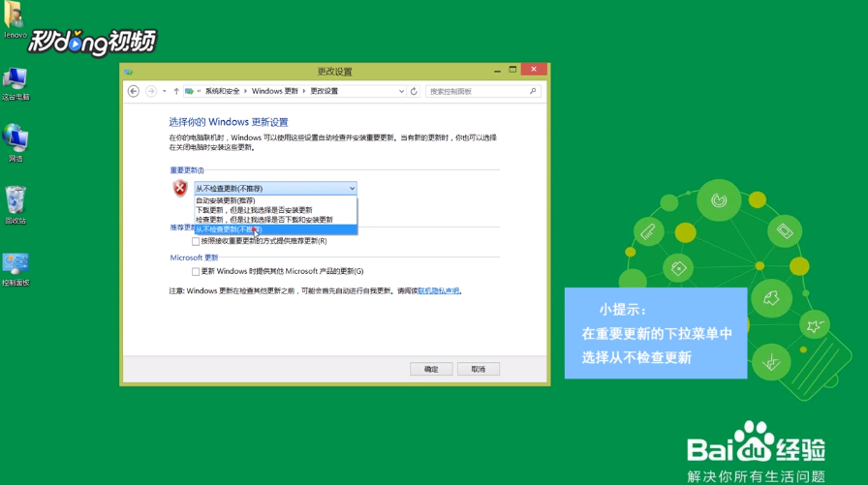Select the 网络 desktop icon

15,137
